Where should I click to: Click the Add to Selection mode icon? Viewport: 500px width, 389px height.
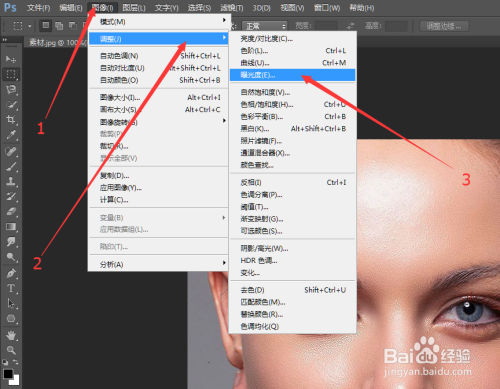59,25
